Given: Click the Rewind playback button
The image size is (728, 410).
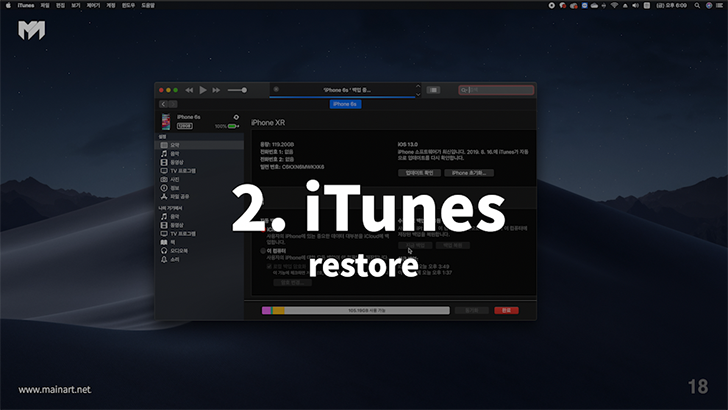Looking at the screenshot, I should pyautogui.click(x=189, y=90).
